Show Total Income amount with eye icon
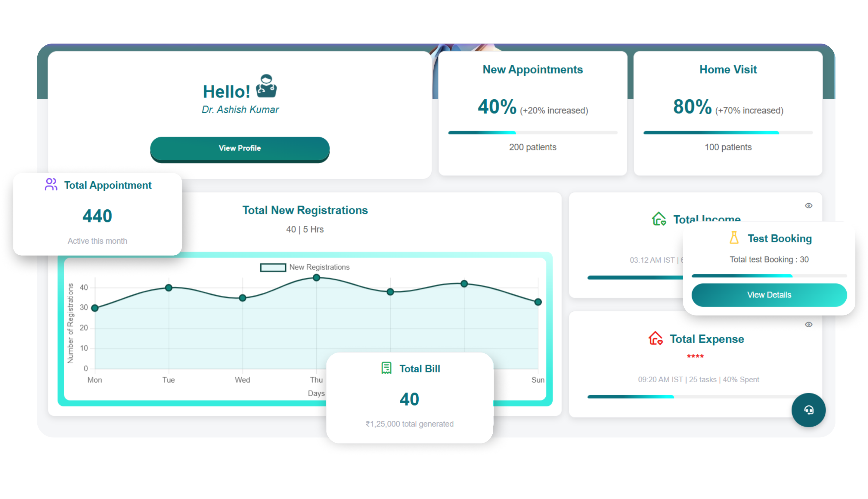Image resolution: width=868 pixels, height=499 pixels. pos(808,206)
